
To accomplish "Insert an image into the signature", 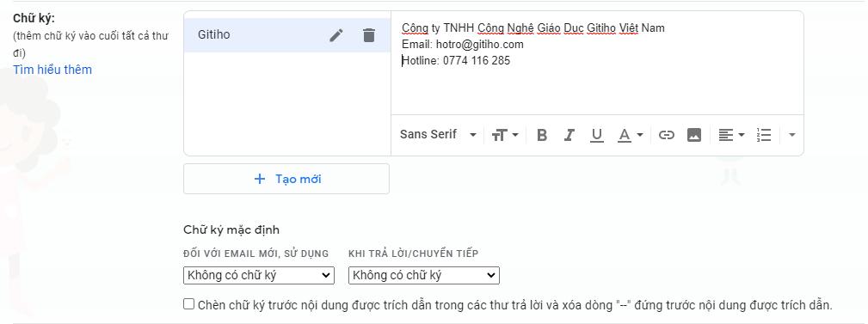I will point(694,135).
